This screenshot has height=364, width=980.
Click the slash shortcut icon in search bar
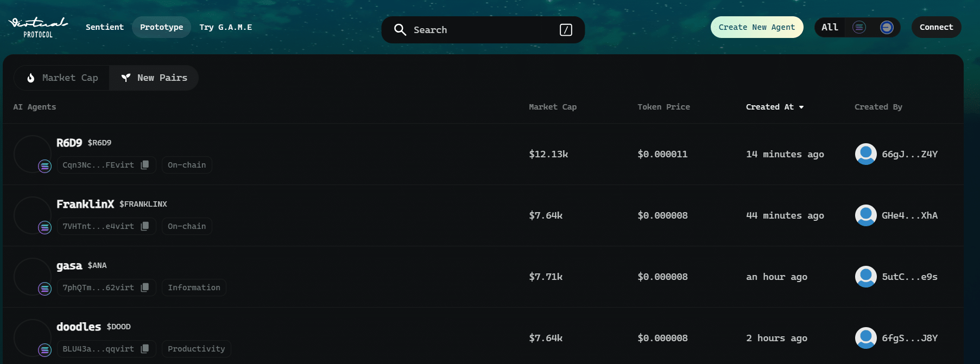pyautogui.click(x=566, y=30)
